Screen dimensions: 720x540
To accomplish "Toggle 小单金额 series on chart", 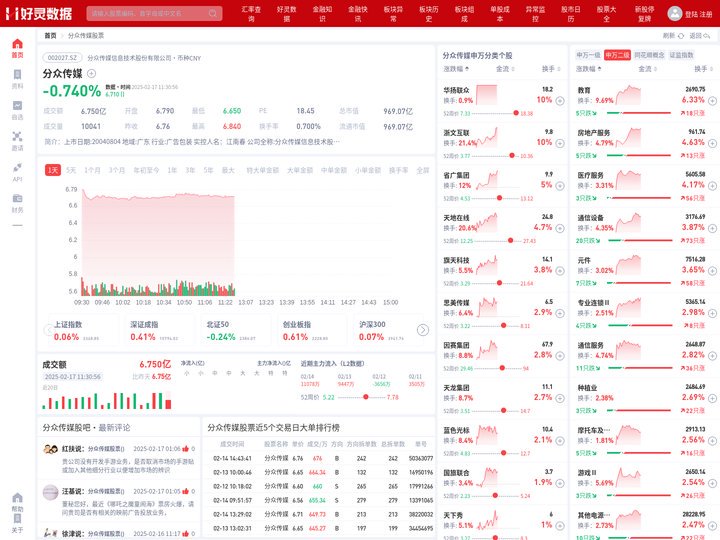I will click(368, 170).
